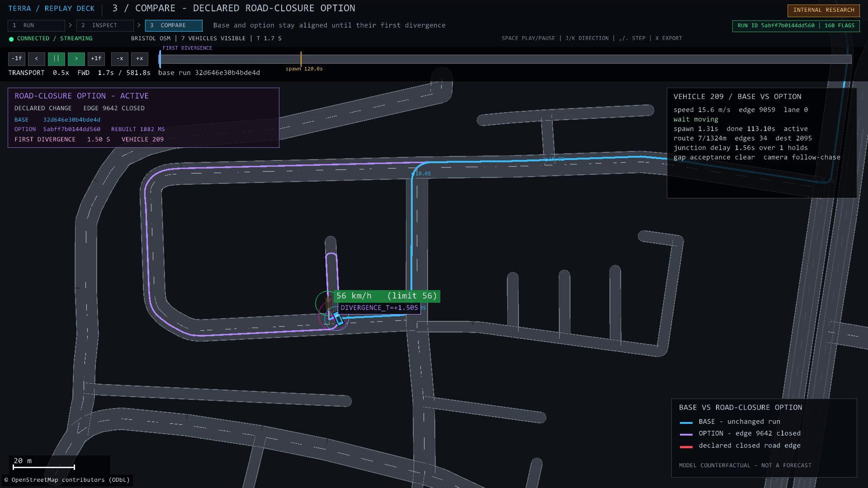Click the junction delay 1.56s over 1 holds line
Viewport: 868px width, 488px height.
(741, 148)
